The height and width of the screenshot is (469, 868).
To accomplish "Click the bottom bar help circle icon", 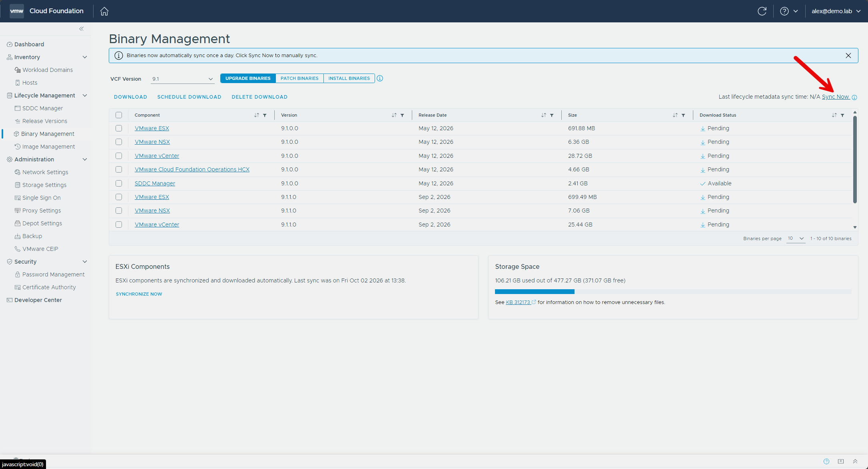I will [x=826, y=461].
